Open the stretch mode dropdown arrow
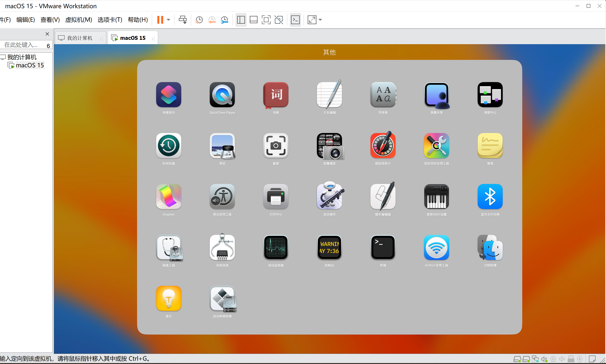This screenshot has height=364, width=606. tap(321, 20)
